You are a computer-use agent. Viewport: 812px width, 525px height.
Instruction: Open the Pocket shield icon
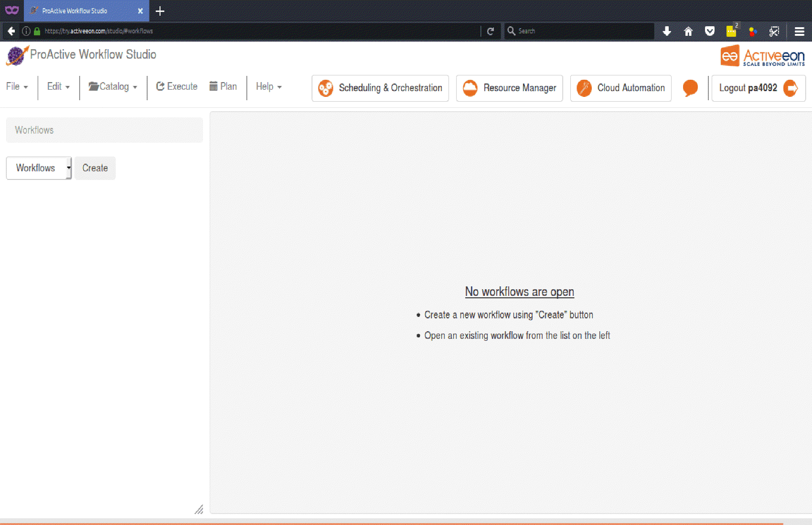coord(710,31)
